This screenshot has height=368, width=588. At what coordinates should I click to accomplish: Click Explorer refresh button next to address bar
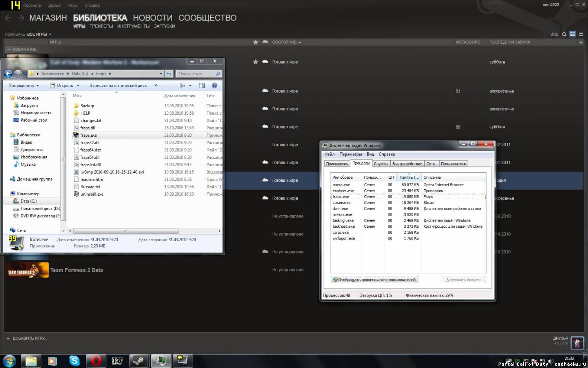tap(169, 73)
